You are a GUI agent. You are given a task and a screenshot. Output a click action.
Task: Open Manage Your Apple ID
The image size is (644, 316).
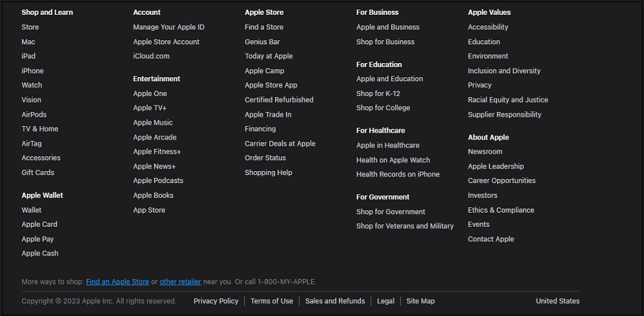(x=168, y=28)
